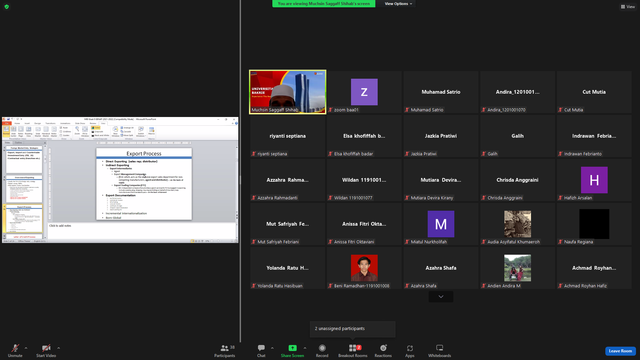Select Normal view icon in PowerPoint ribbon
The image size is (640, 360).
click(6, 131)
